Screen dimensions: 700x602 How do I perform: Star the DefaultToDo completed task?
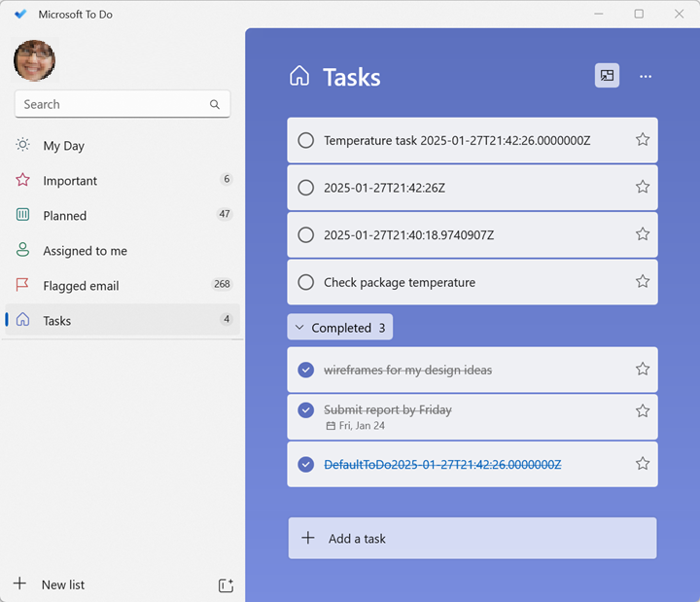[x=643, y=464]
